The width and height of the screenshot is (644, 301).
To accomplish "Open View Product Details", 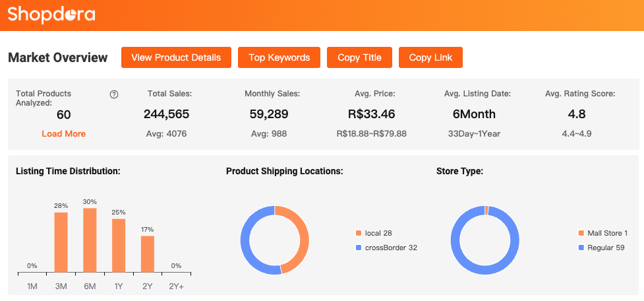I will pyautogui.click(x=176, y=57).
